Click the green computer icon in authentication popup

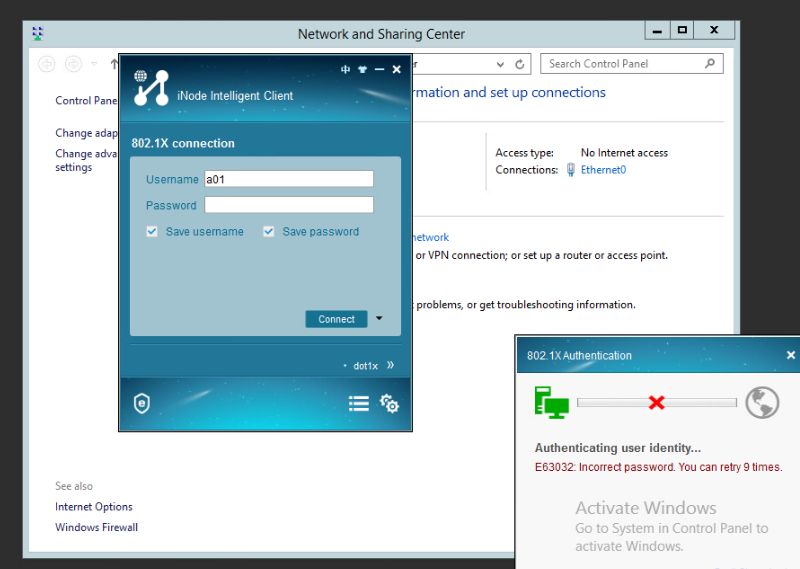coord(552,403)
